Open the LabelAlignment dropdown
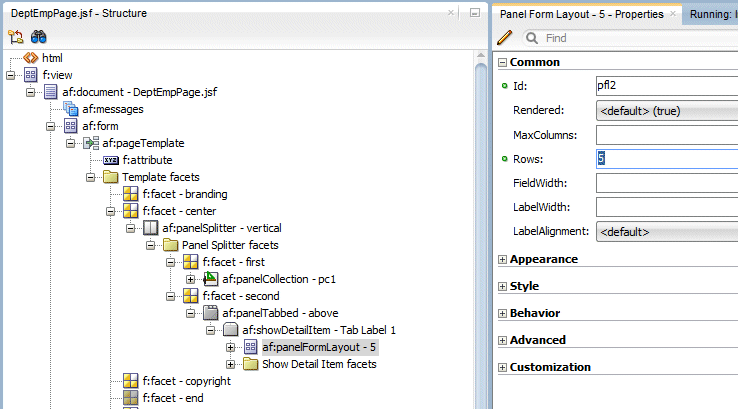The width and height of the screenshot is (738, 409). coord(667,232)
